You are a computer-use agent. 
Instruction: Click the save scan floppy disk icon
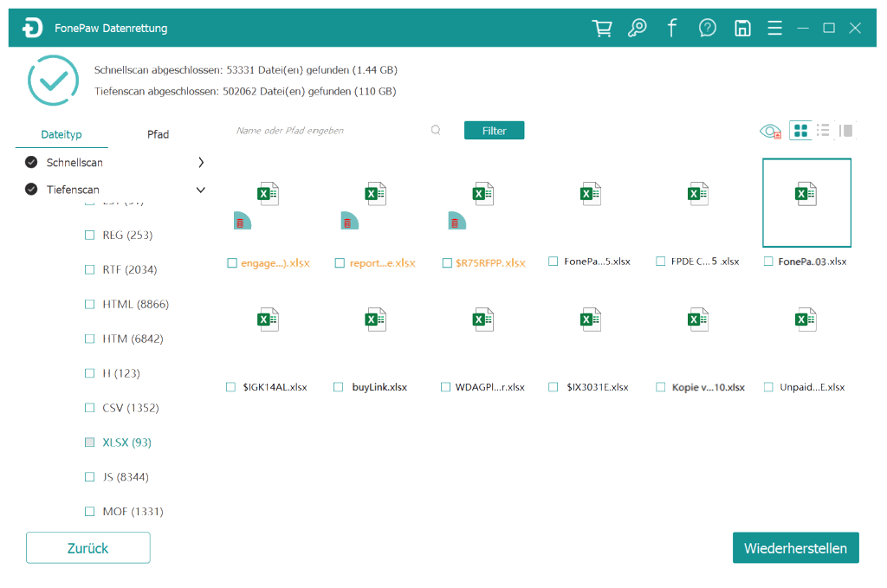(x=742, y=28)
